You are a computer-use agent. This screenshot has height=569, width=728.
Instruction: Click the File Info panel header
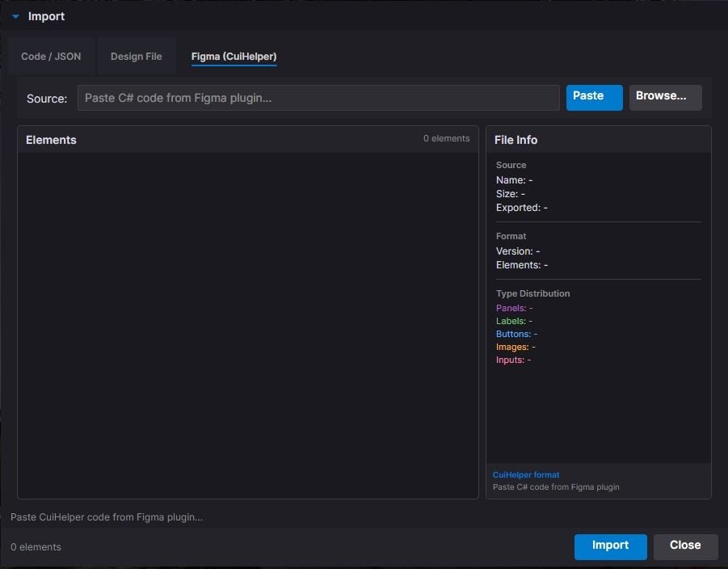click(516, 140)
